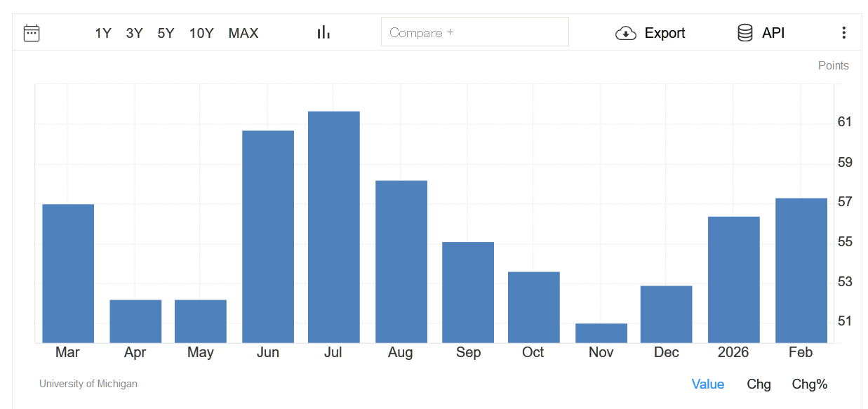Click the API database icon
Image resolution: width=868 pixels, height=409 pixels.
745,33
